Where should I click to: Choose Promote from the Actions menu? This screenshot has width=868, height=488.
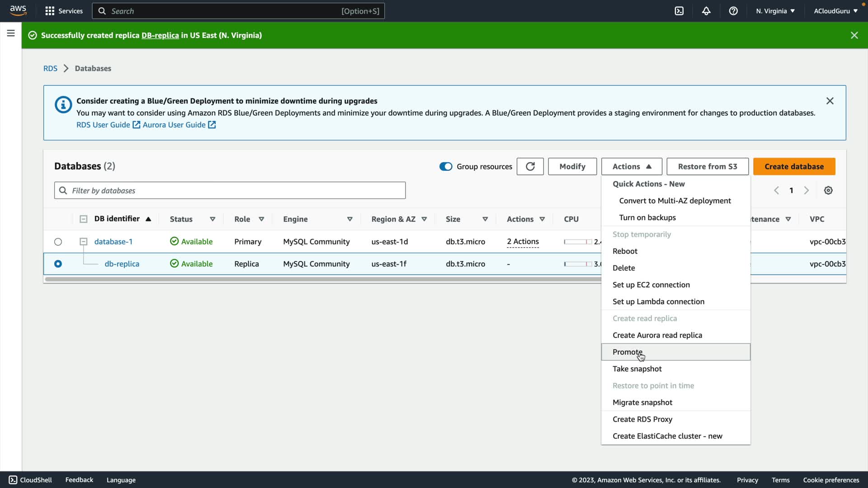pos(627,352)
